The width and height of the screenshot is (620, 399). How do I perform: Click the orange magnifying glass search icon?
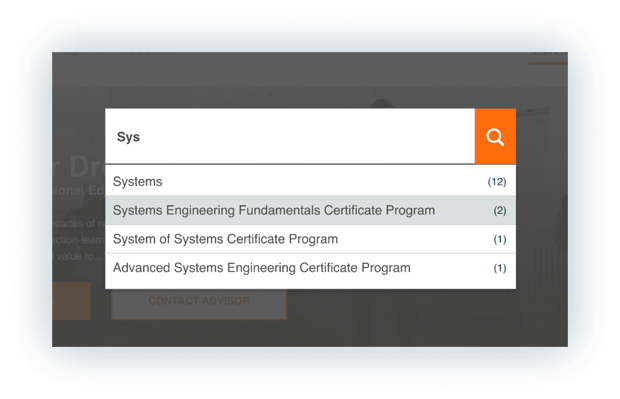point(495,136)
